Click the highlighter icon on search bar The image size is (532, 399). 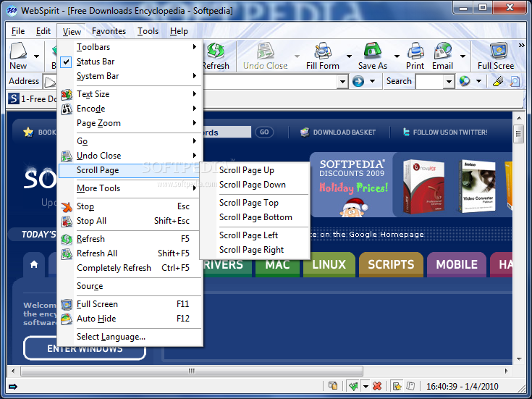point(498,81)
